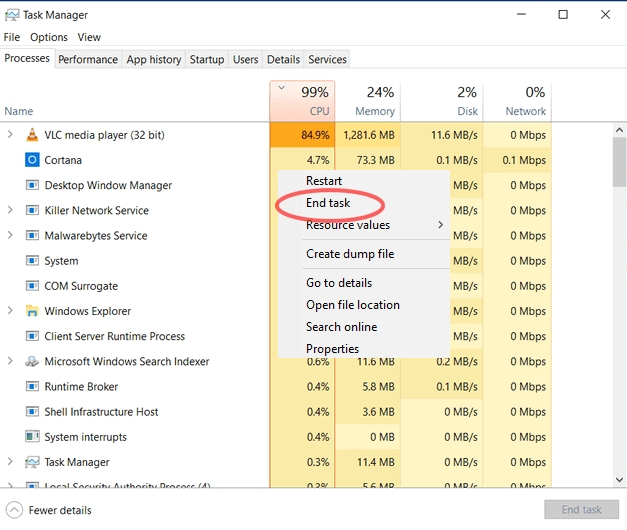Click the System process icon
Viewport: 627px width, 530px height.
click(x=32, y=261)
